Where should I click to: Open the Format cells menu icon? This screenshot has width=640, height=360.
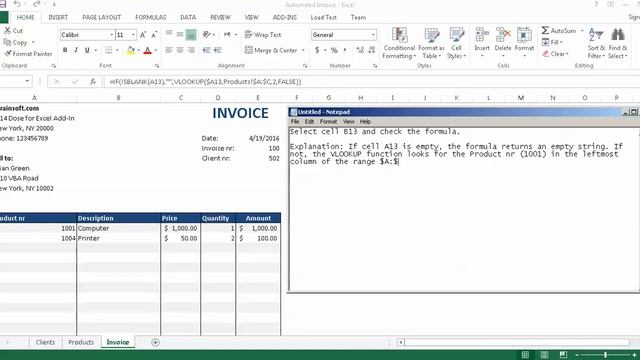point(524,35)
